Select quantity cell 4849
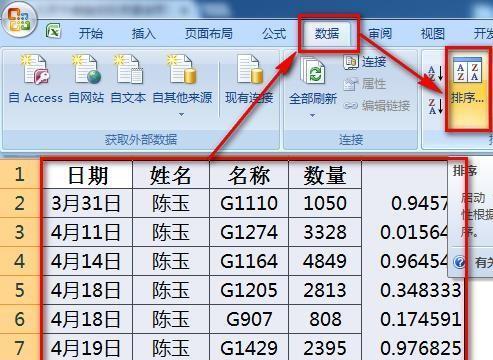This screenshot has width=493, height=360. [325, 261]
